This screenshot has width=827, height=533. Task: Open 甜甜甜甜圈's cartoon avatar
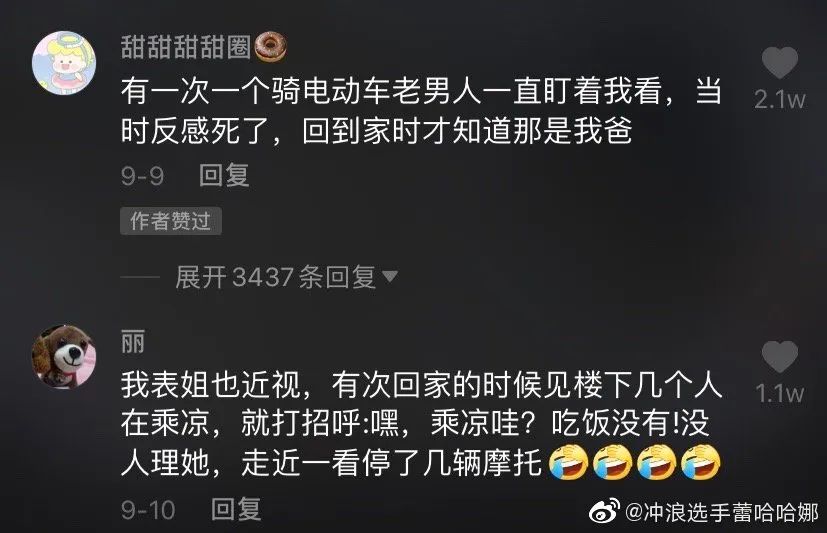(64, 63)
